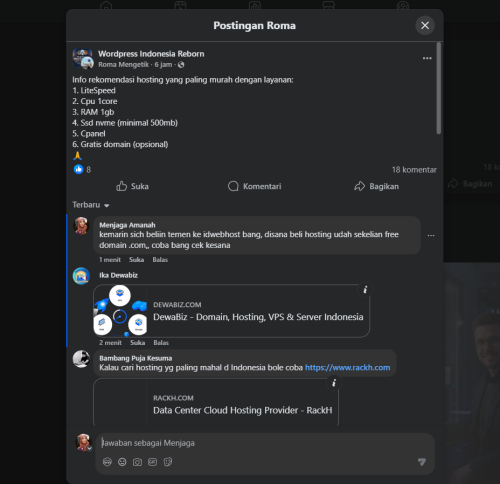Click the post dialog scrollbar

tap(439, 89)
